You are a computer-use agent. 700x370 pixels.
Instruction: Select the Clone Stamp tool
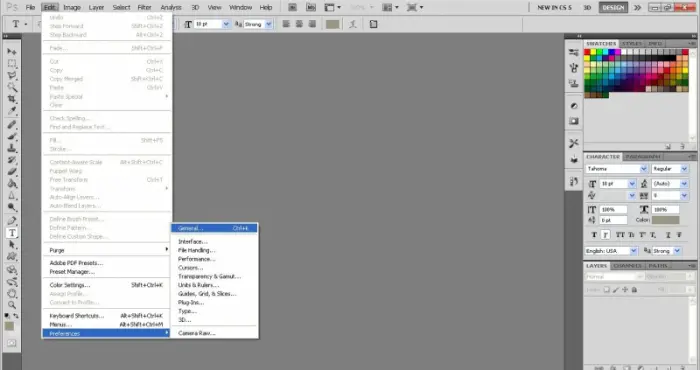[x=12, y=148]
